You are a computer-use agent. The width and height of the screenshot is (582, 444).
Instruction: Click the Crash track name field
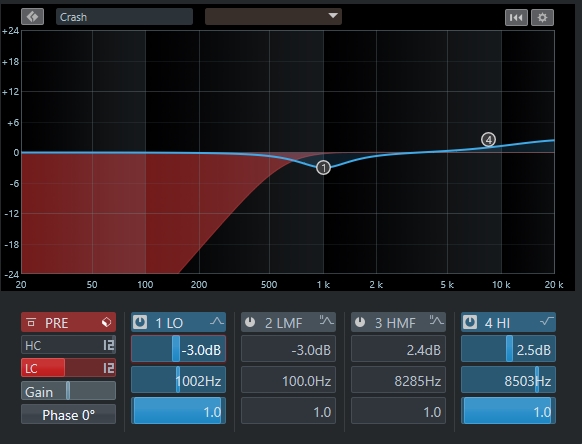tap(124, 17)
